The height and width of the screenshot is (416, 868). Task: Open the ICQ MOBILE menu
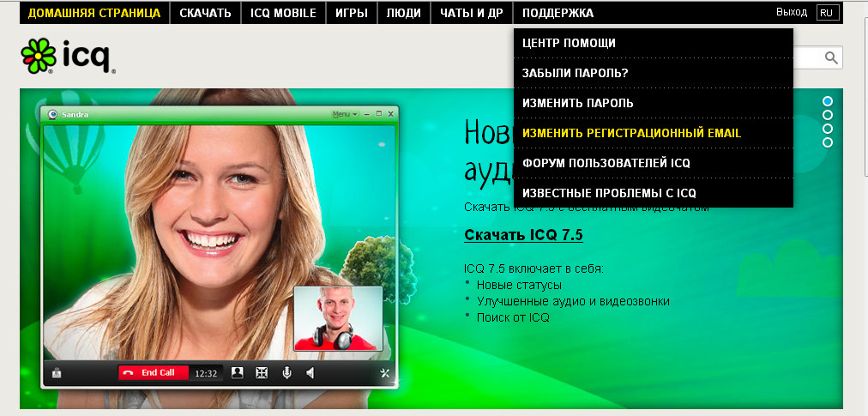tap(283, 13)
